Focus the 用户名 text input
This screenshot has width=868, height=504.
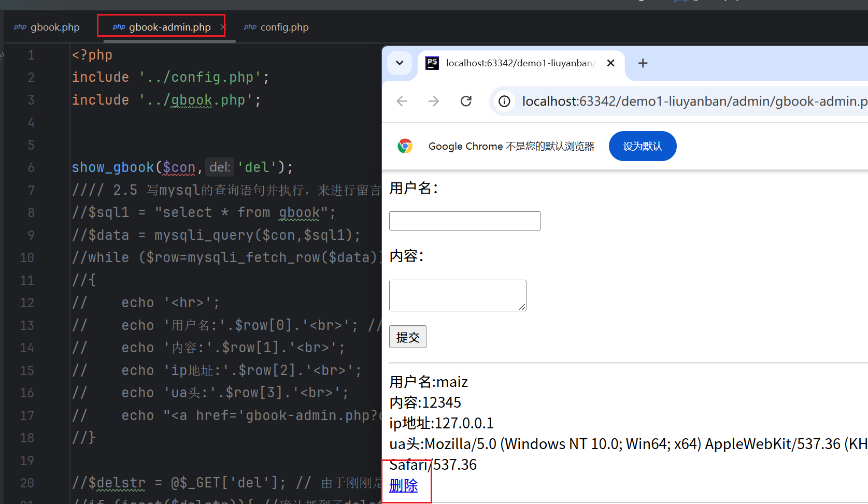coord(465,221)
